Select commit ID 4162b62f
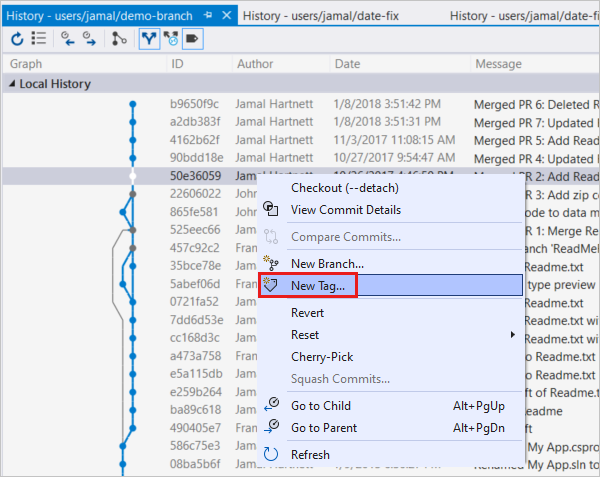The image size is (600, 477). pos(194,140)
